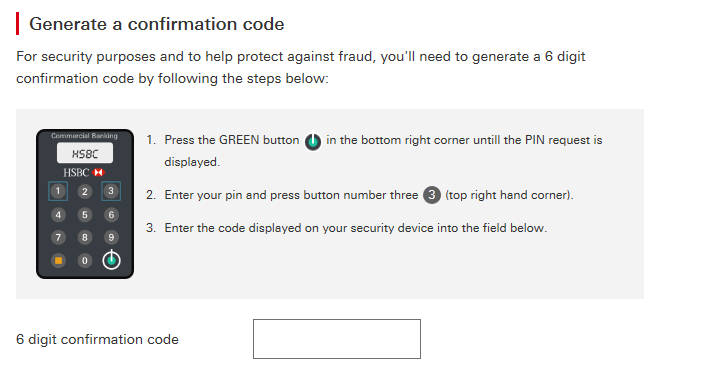Click key 8 on the device keypad
Image resolution: width=712 pixels, height=366 pixels.
pyautogui.click(x=84, y=237)
